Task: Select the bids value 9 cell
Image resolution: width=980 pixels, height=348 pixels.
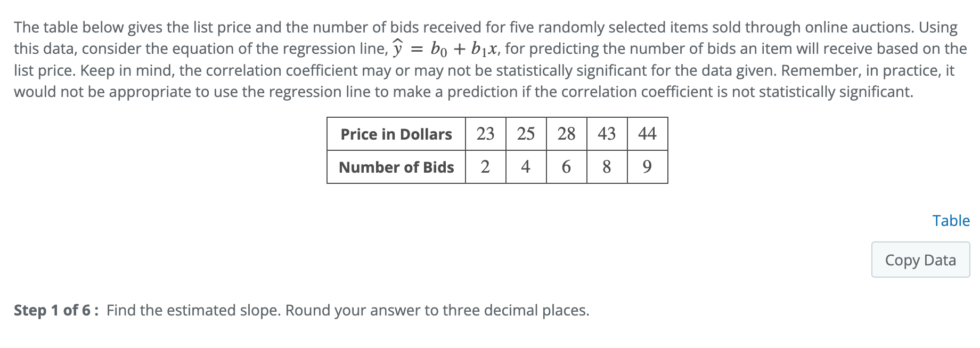Action: pyautogui.click(x=647, y=167)
